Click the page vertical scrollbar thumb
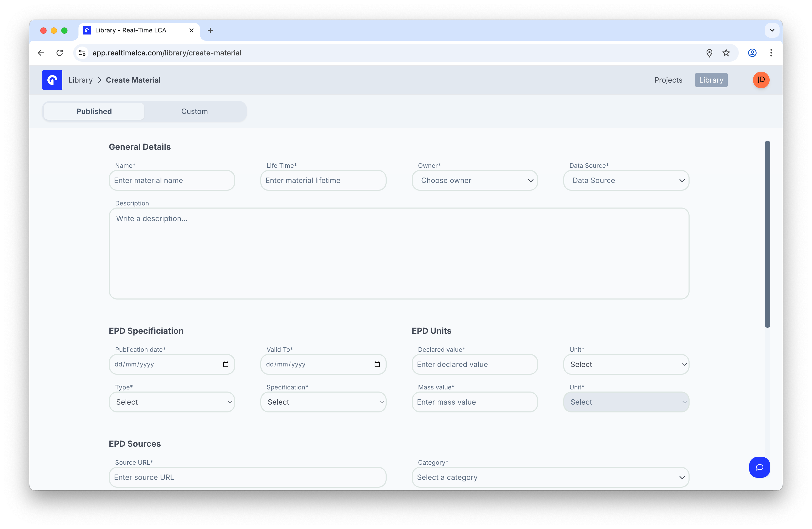 767,234
